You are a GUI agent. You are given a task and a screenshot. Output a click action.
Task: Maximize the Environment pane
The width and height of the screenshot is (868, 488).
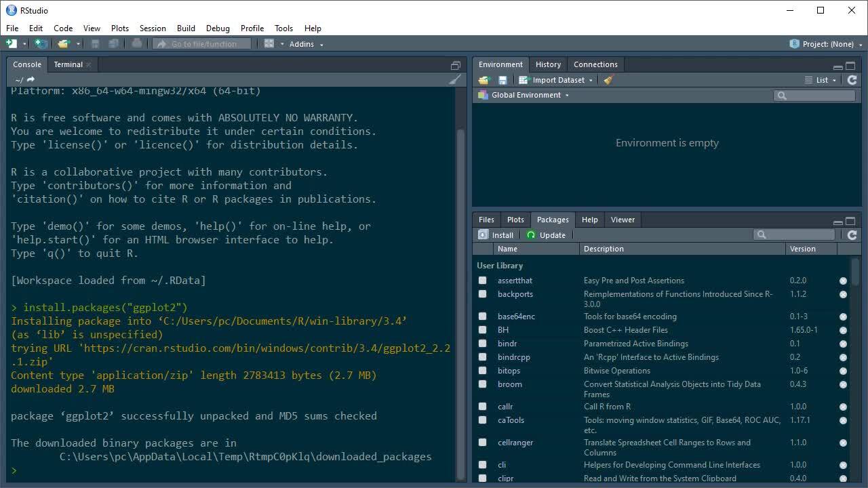851,66
